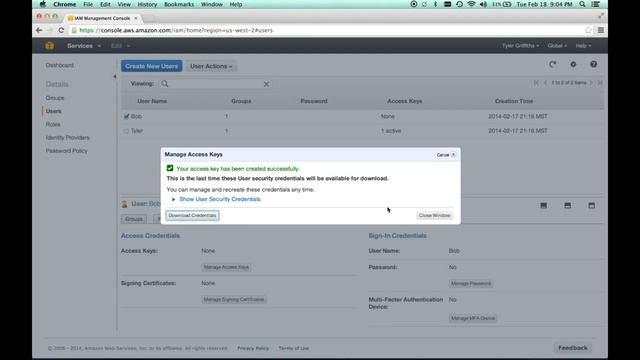
Task: Click the Bluetooth icon in the menu bar
Action: click(x=435, y=4)
